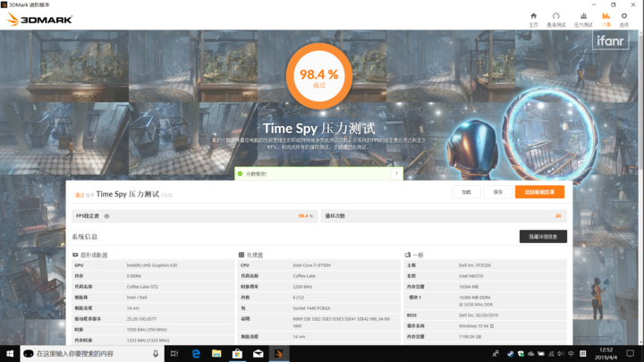Viewport: 644px width, 362px height.
Task: Click the general section icon
Action: [x=408, y=255]
